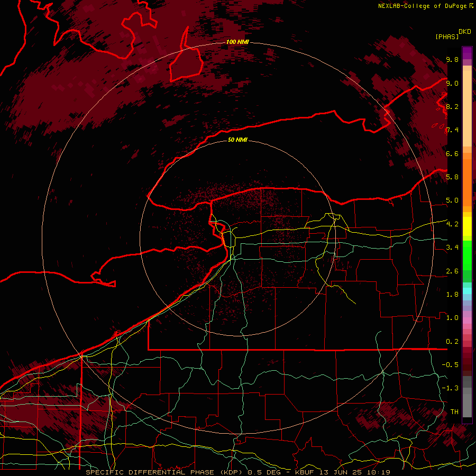Click the Specific Differential Phase KBUF caption
Screen dimensions: 476x476
coord(238,472)
